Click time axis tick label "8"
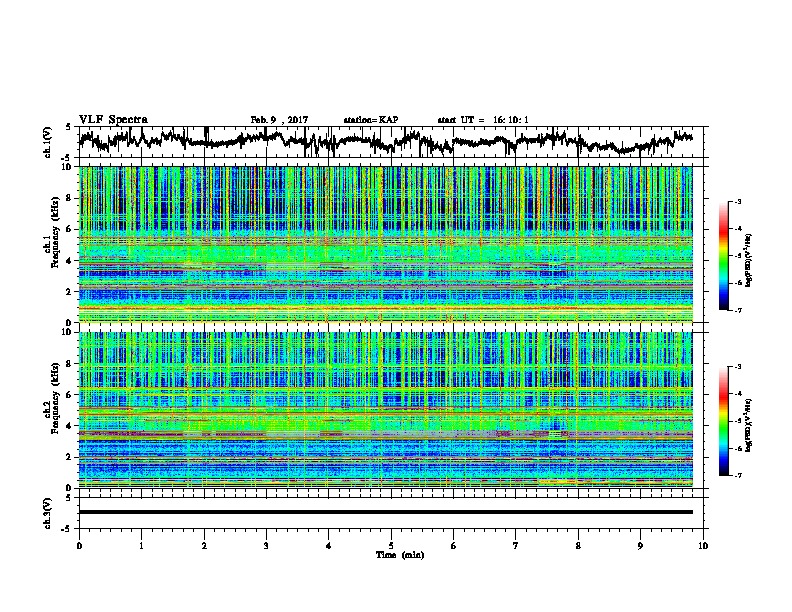This screenshot has height=612, width=792. [578, 546]
